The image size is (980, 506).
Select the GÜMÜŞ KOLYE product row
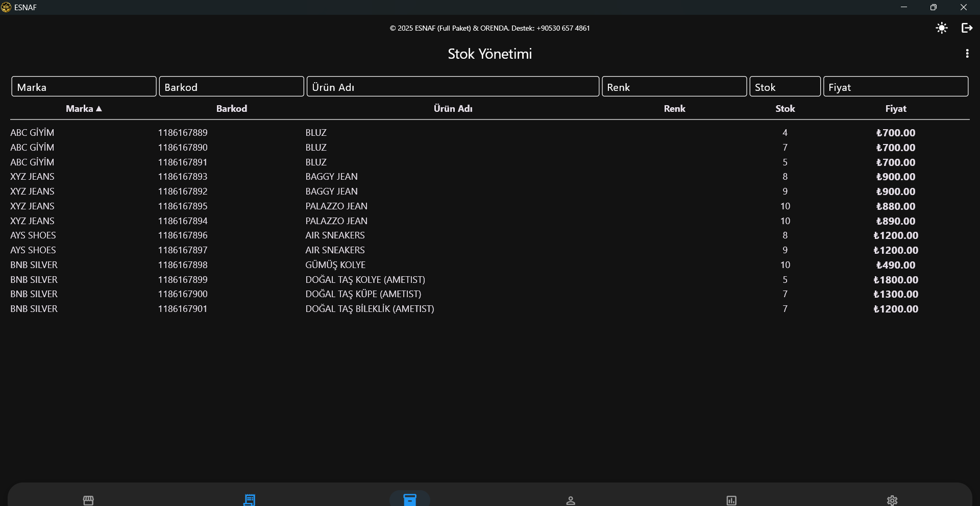[x=335, y=265]
